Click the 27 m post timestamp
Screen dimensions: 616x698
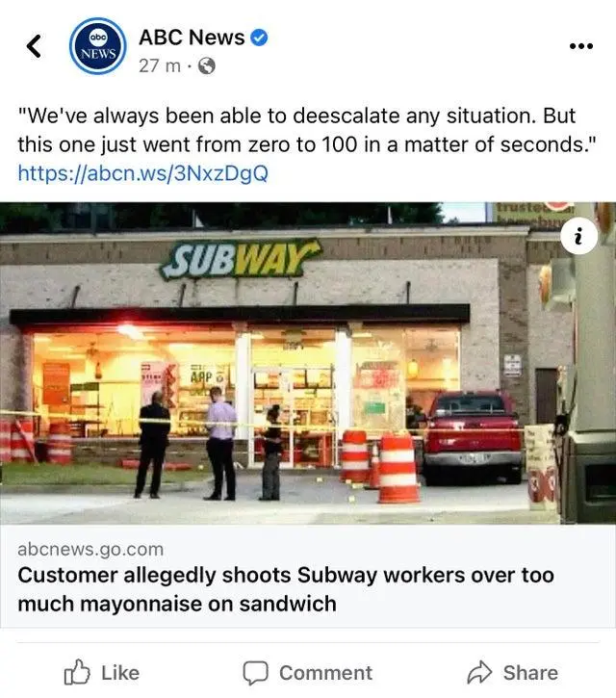coord(160,65)
